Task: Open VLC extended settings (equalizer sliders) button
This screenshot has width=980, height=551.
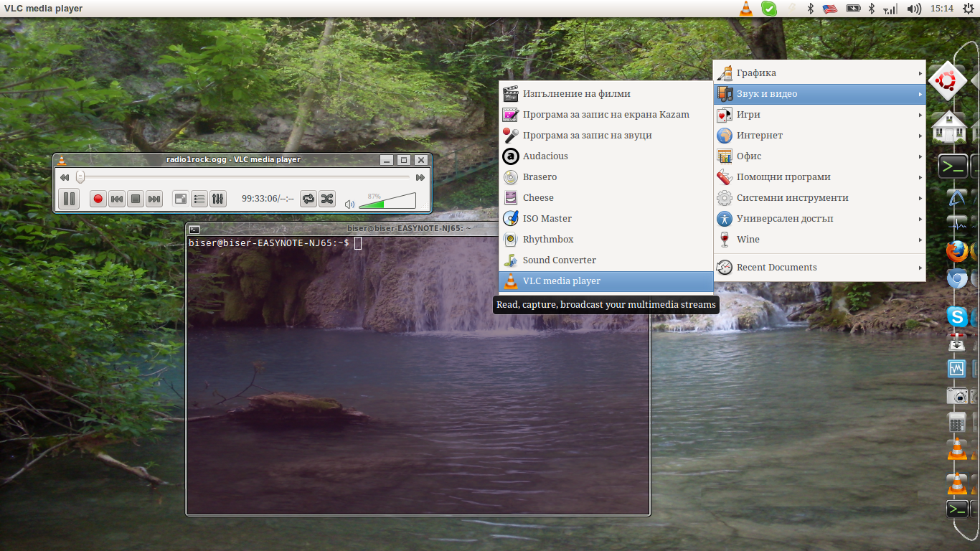Action: coord(218,199)
